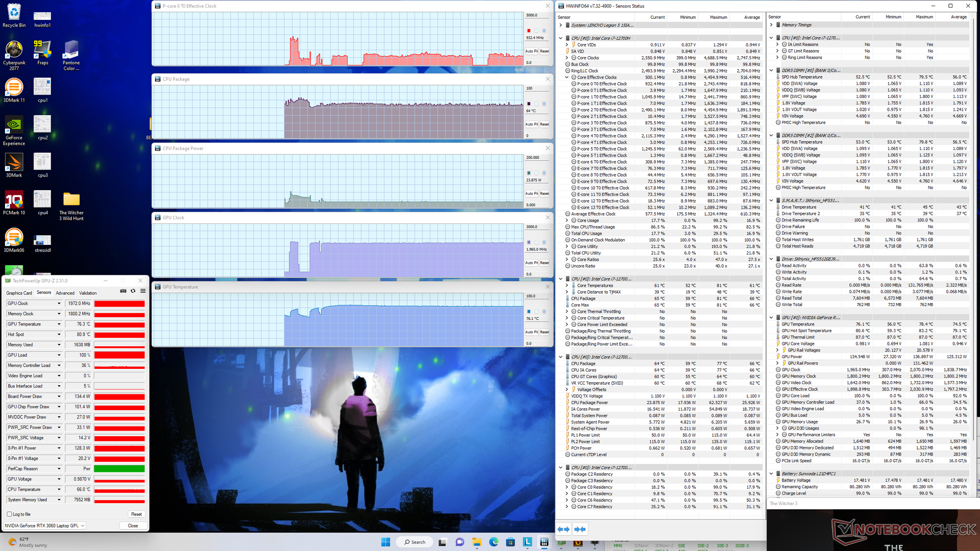Collapse the Core Effective Clocks tree node
980x551 pixels.
coord(567,78)
